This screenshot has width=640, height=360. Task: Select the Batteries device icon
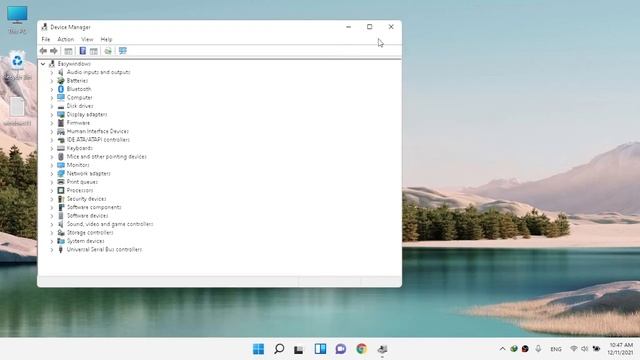pyautogui.click(x=61, y=81)
